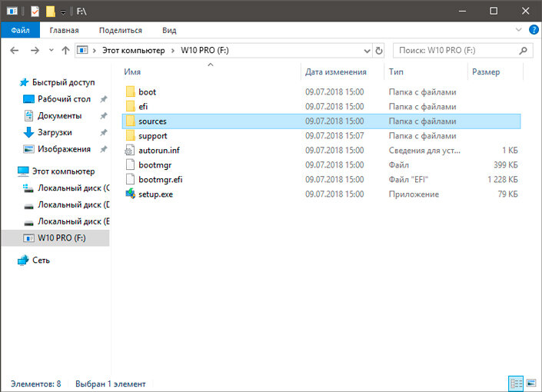Click the file name autorun.inf
This screenshot has width=542, height=392.
point(159,151)
